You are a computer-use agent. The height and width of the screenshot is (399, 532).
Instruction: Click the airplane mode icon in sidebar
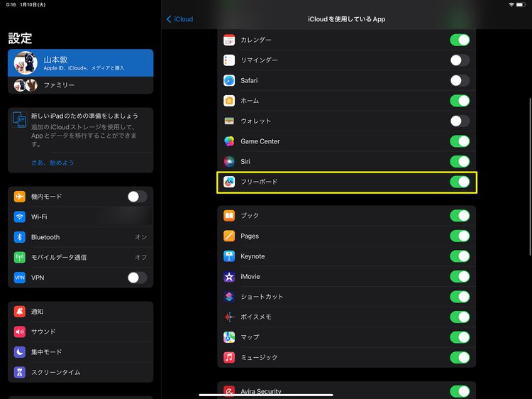click(x=20, y=197)
